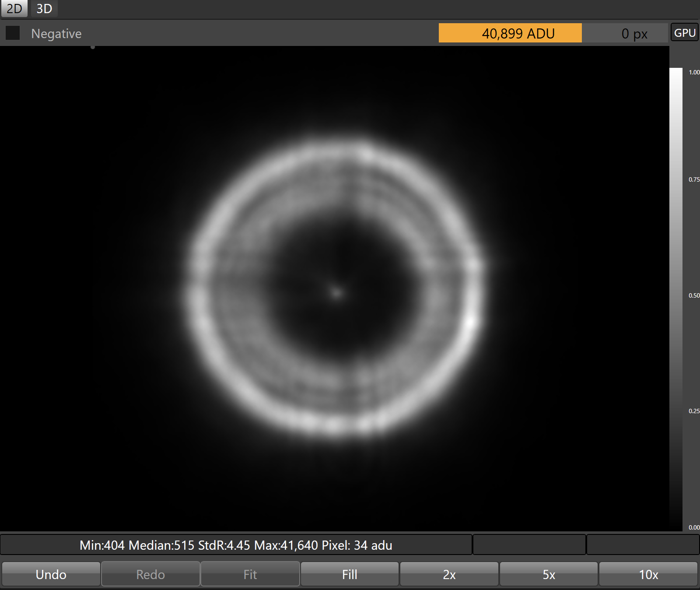Click the 0.50 colorbar scale label
700x590 pixels.
coord(694,295)
